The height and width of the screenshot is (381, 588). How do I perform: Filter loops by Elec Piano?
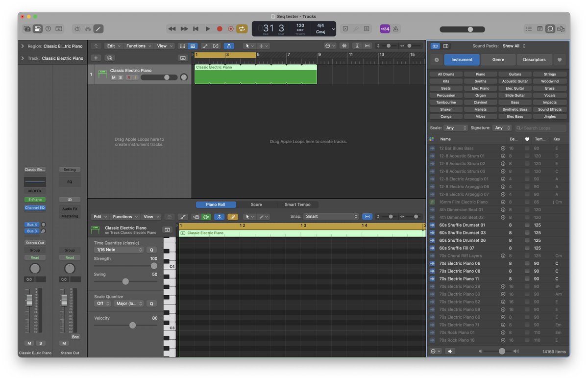(481, 88)
